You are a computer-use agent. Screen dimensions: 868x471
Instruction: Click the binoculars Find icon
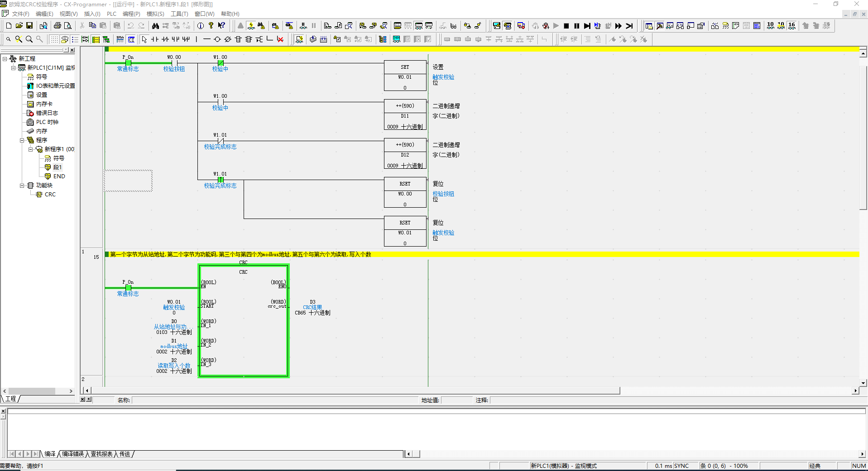point(155,26)
